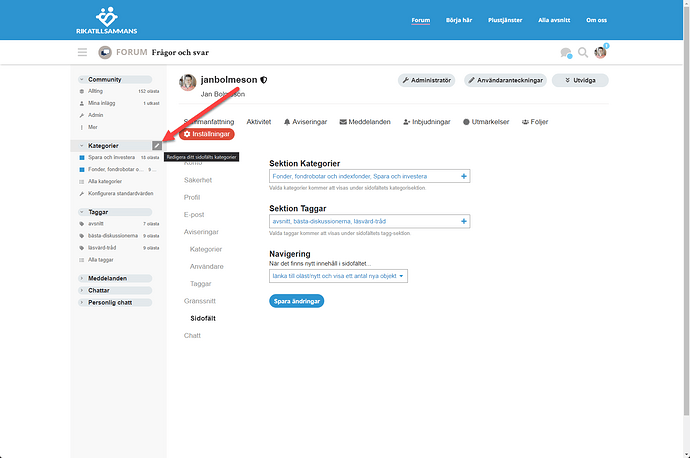Click the plus icon in Sektion Kategorier
The image size is (690, 458).
tap(463, 176)
